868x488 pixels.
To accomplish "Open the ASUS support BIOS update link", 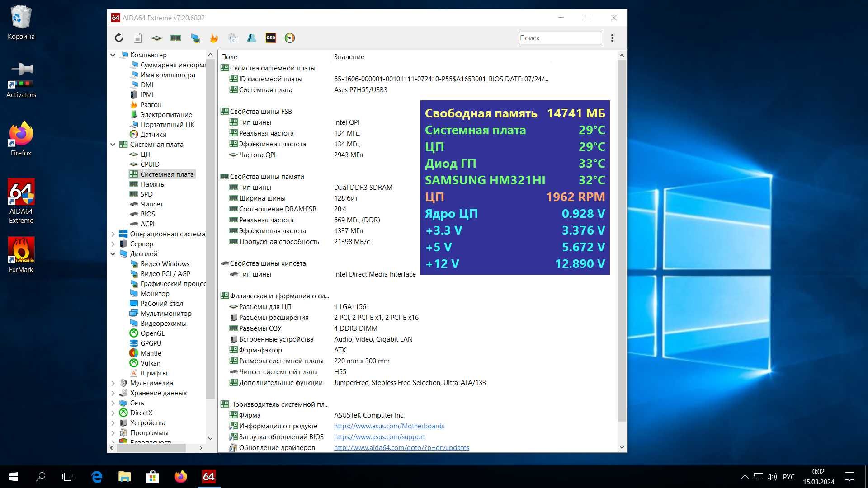I will [x=380, y=437].
